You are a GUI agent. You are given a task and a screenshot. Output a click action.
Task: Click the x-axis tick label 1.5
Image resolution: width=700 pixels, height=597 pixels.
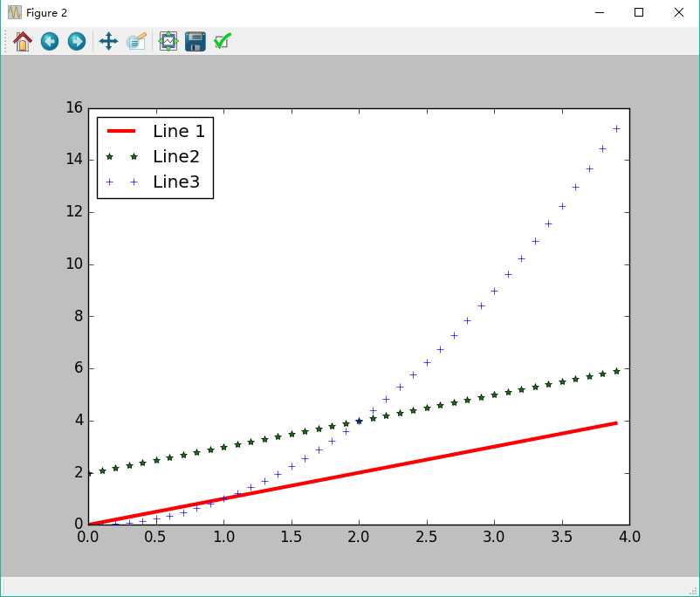coord(291,537)
